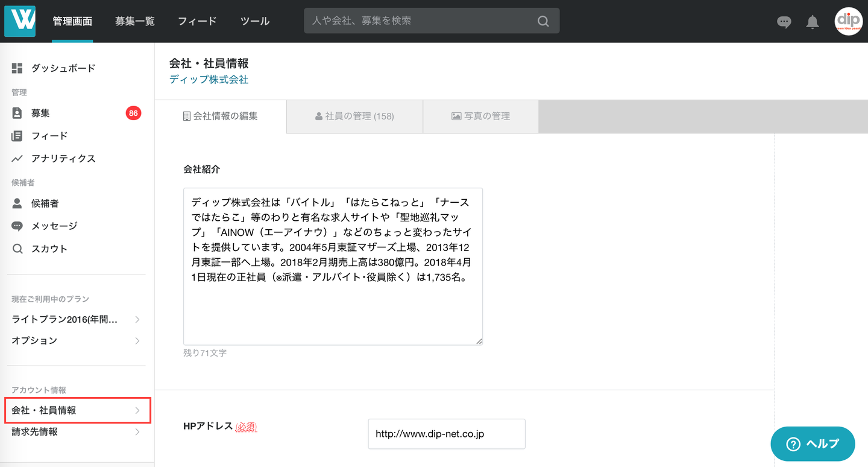
Task: Expand the オプション chevron
Action: (137, 341)
